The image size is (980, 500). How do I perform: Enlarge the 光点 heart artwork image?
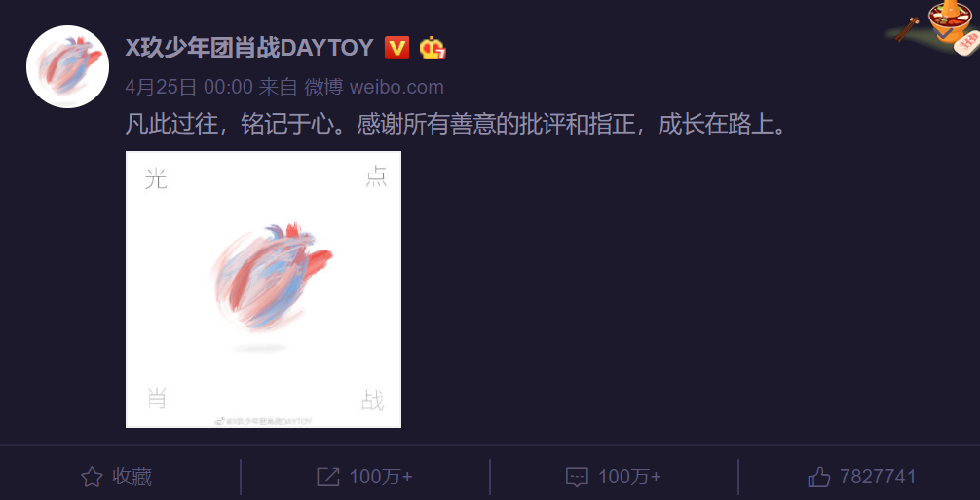point(263,289)
